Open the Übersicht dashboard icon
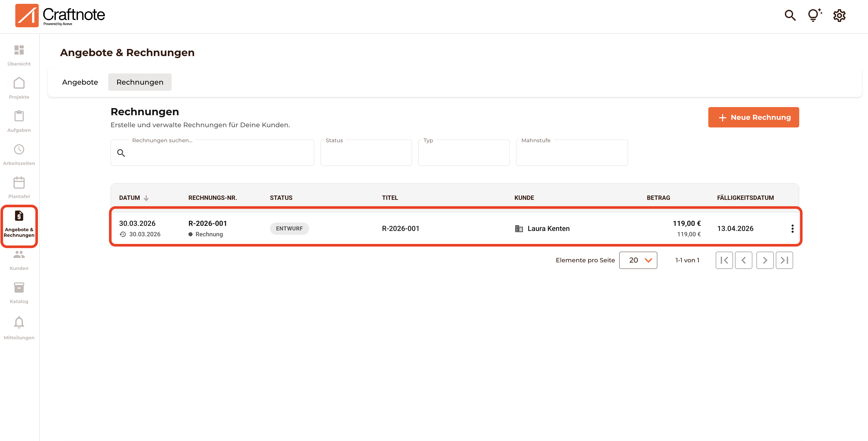Screen dimensions: 868x441 coord(19,50)
